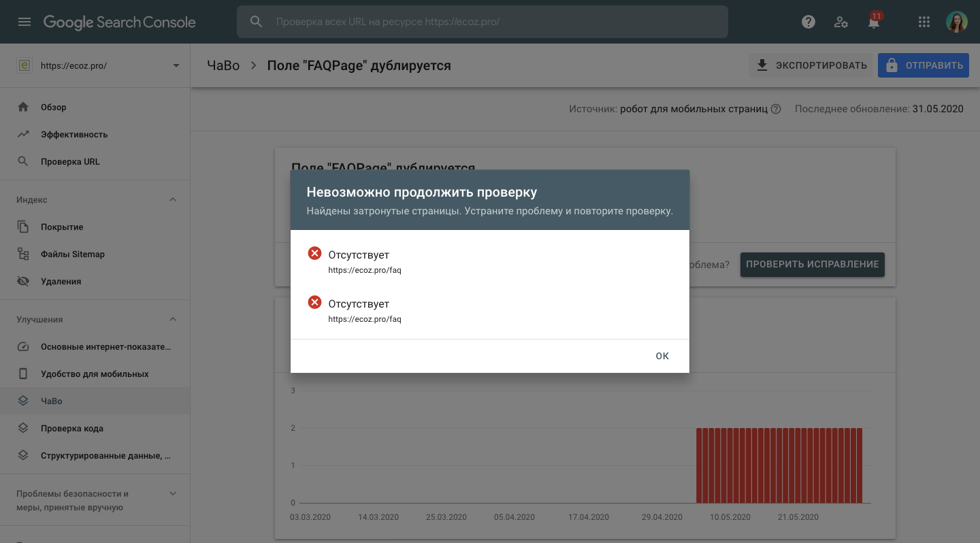The image size is (980, 543).
Task: Click the Google Search Console logo
Action: [119, 22]
